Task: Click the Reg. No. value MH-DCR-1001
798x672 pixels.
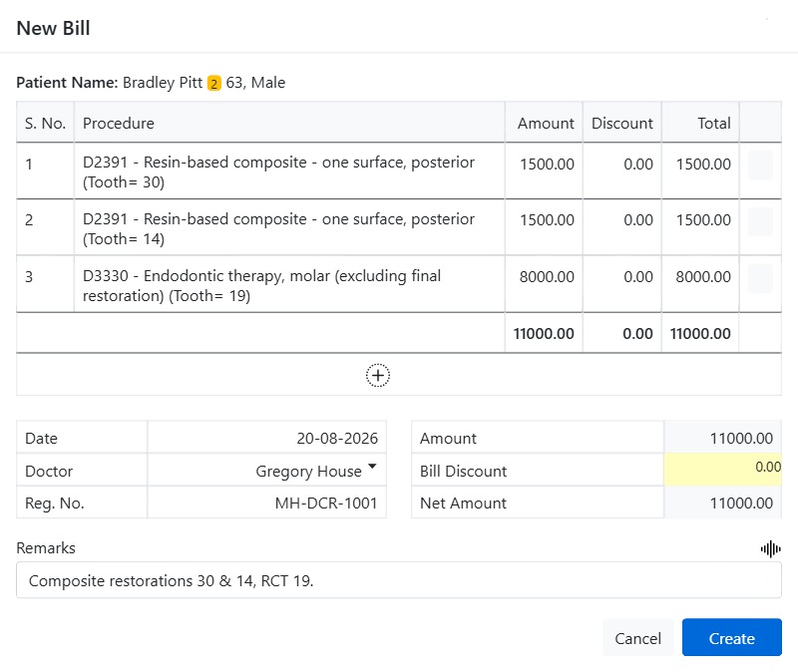Action: (x=326, y=504)
